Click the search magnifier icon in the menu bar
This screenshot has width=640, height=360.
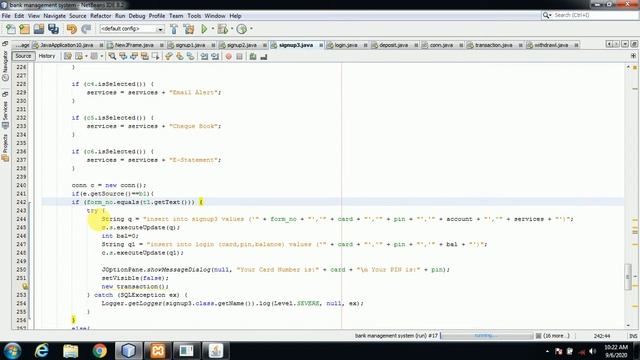click(x=546, y=15)
